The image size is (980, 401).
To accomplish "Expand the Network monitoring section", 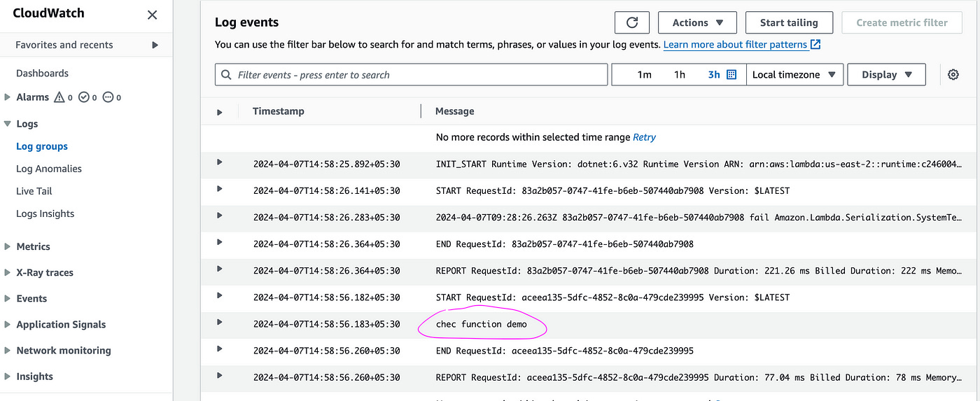I will (8, 350).
